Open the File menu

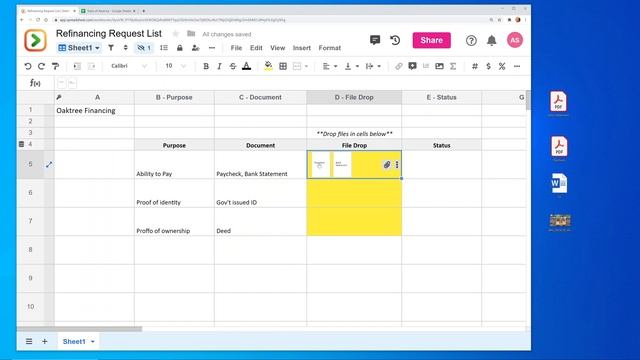click(236, 48)
